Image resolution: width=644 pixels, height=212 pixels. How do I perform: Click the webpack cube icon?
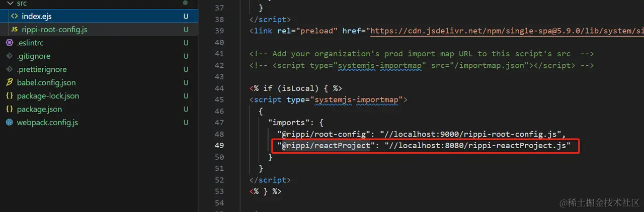(9, 122)
